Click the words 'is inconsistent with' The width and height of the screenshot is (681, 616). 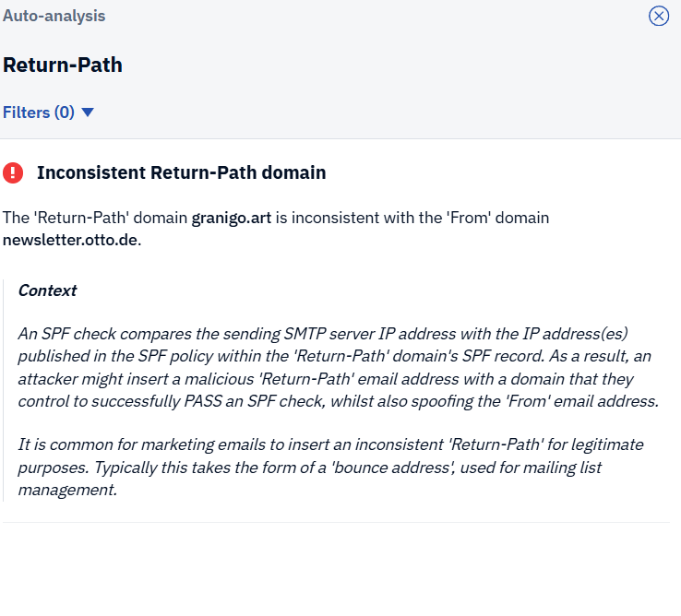pos(345,218)
